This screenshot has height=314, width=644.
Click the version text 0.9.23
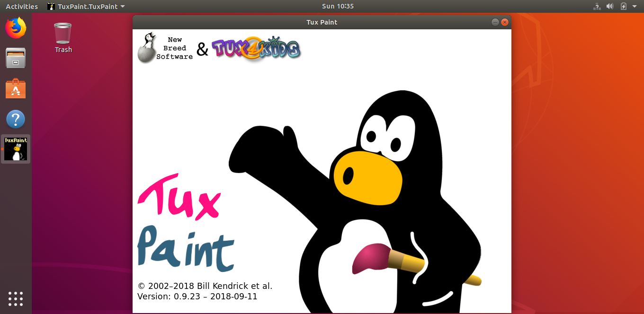coord(197,297)
